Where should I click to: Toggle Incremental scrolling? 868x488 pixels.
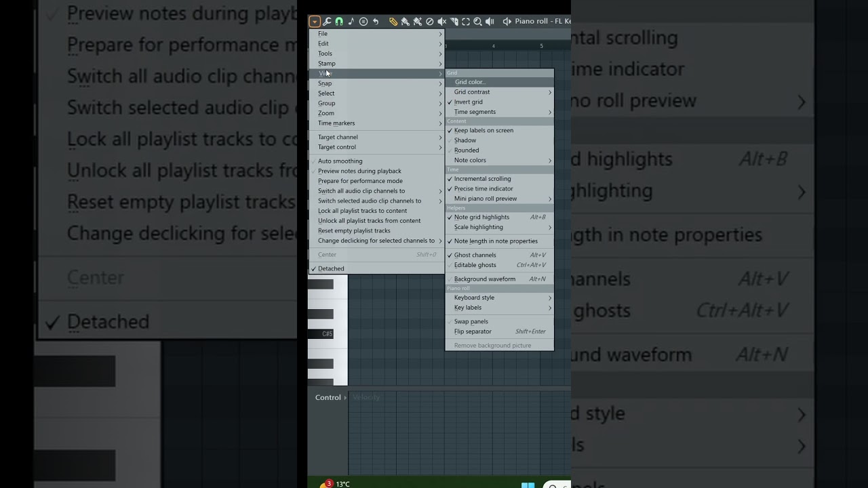(499, 179)
